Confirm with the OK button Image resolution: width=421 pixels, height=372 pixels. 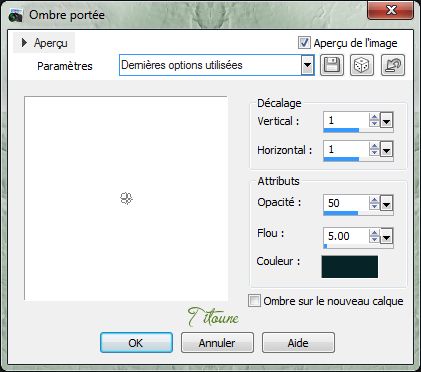pos(136,342)
